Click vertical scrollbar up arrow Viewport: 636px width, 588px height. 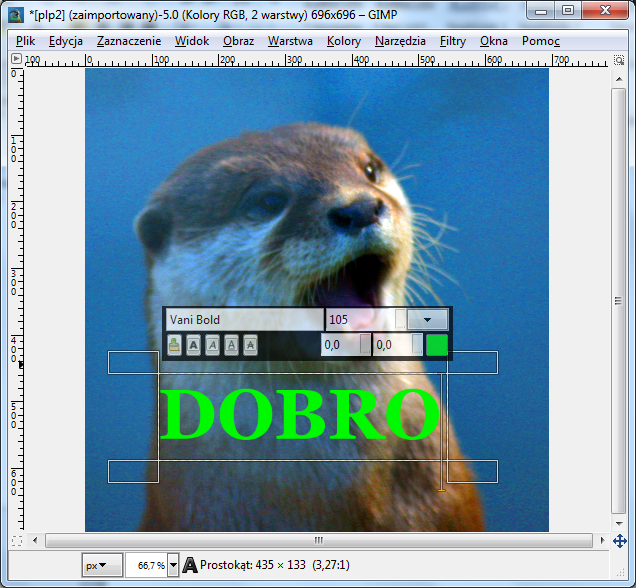tap(619, 79)
